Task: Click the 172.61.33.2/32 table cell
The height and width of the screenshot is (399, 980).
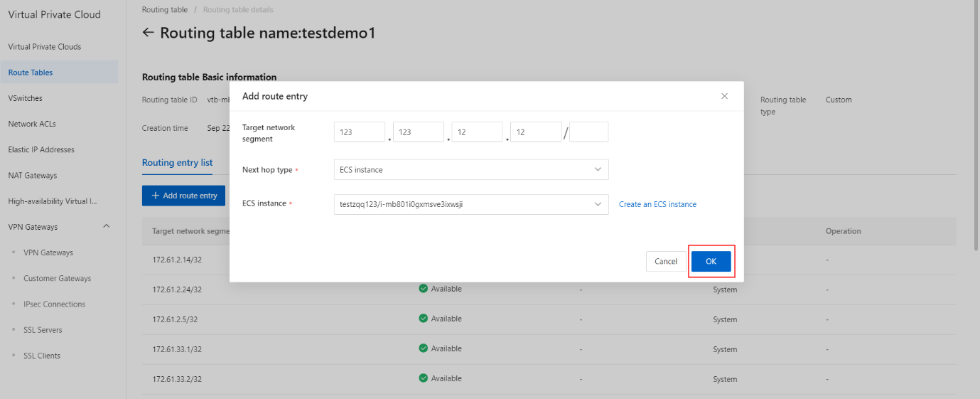Action: coord(177,380)
